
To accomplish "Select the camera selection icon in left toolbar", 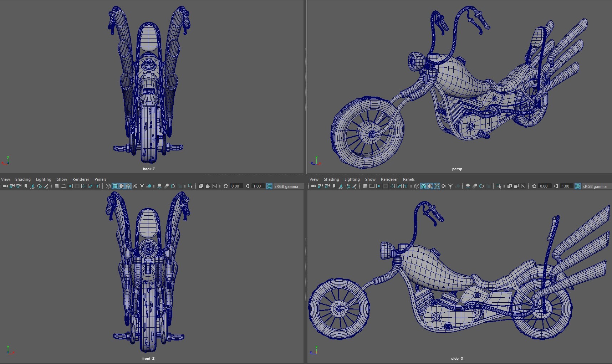I will 5,186.
